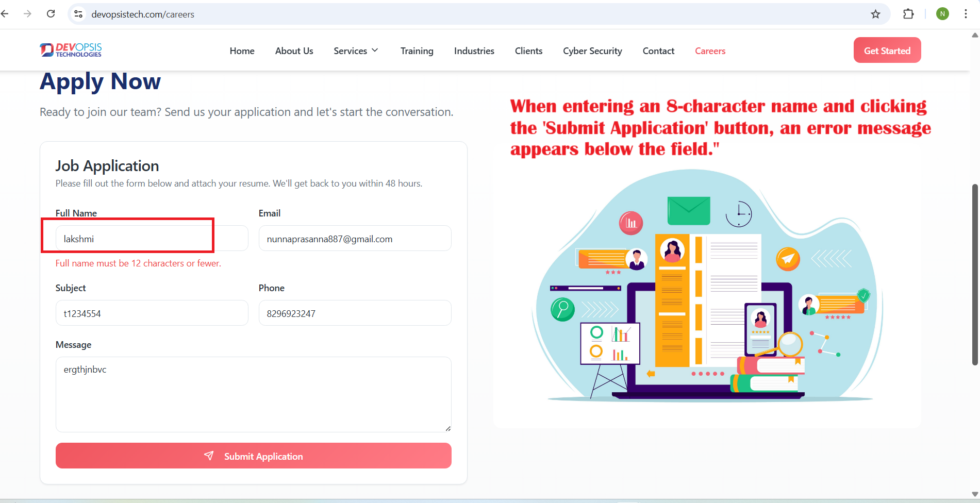Open Chrome three-dot menu

tap(966, 14)
